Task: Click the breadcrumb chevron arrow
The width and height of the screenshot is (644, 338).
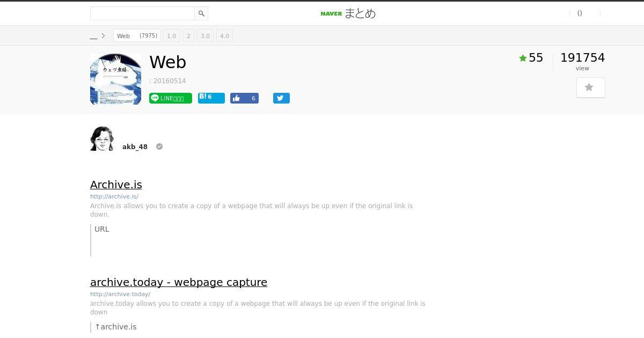Action: click(x=103, y=36)
